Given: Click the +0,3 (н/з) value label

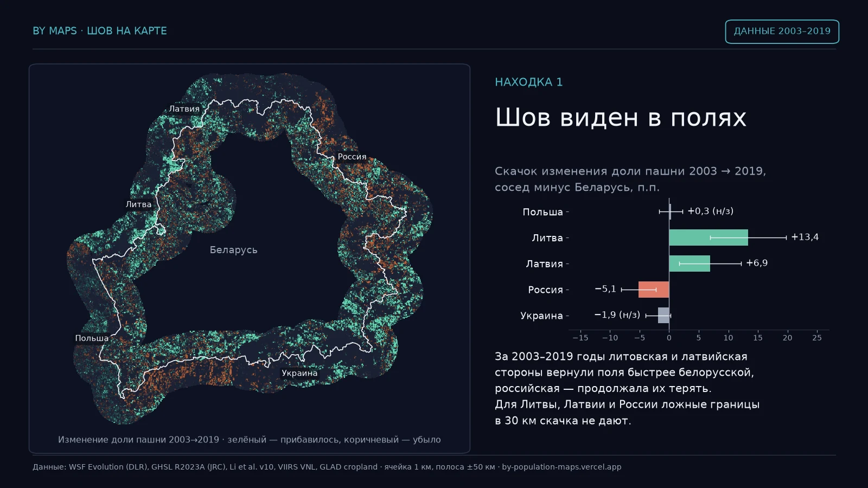Looking at the screenshot, I should [x=710, y=211].
